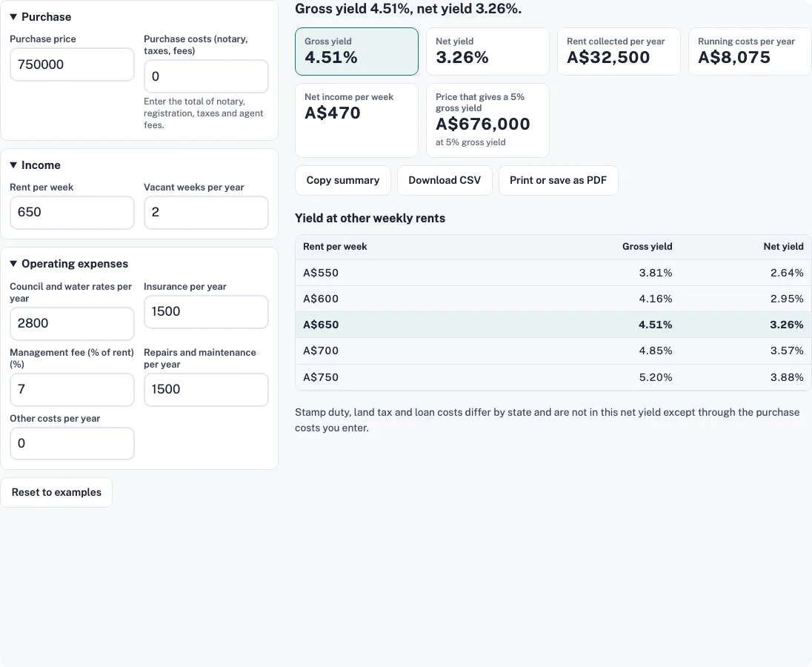Click the A$550 rent row
Viewport: 812px width, 667px height.
click(553, 273)
